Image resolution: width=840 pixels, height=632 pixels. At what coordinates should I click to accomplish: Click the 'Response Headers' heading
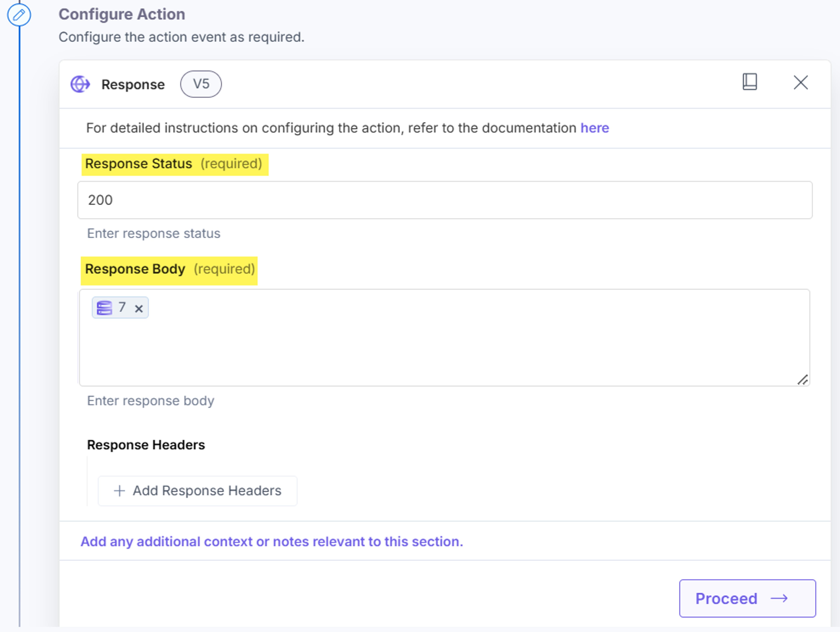(x=146, y=445)
